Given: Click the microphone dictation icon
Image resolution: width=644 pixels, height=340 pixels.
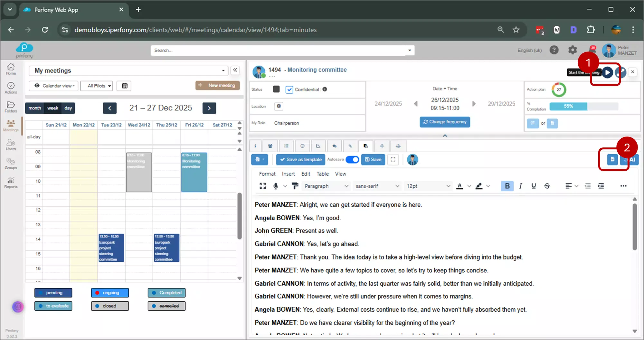Looking at the screenshot, I should tap(276, 186).
